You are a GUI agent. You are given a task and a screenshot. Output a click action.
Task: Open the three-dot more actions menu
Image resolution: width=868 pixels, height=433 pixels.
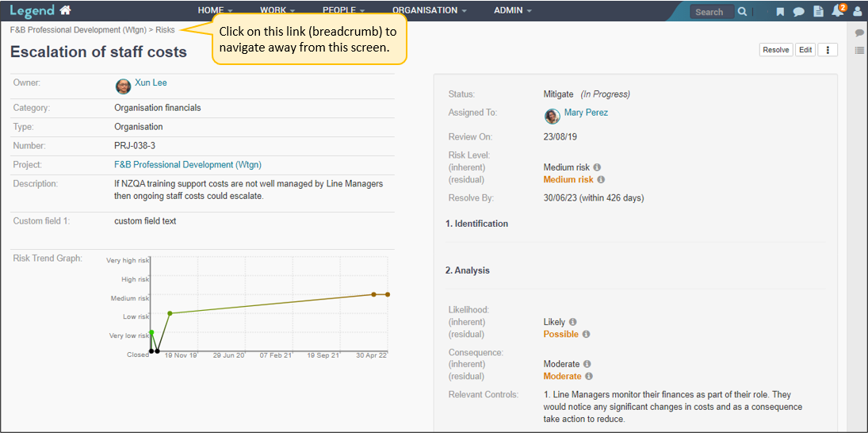pos(828,50)
